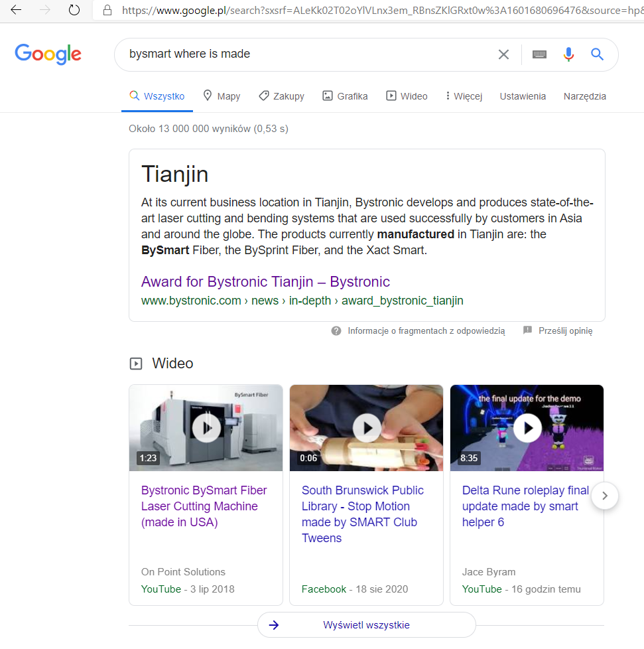Reload the page with refresh icon
This screenshot has width=644, height=649.
click(74, 10)
